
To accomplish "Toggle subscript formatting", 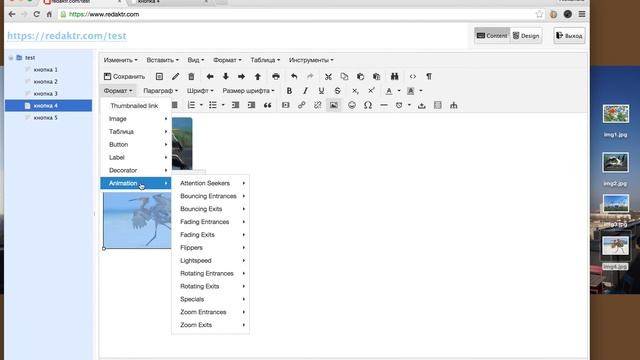I will [x=355, y=91].
